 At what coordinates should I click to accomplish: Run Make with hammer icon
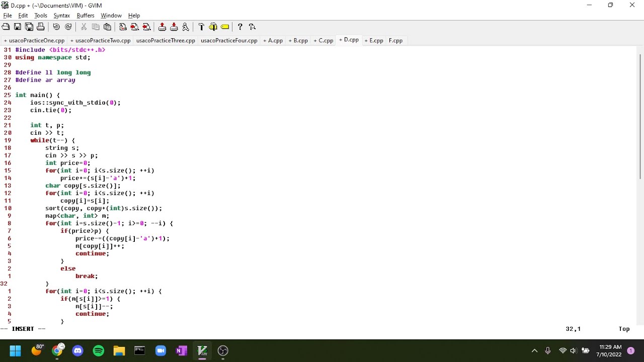[x=201, y=27]
